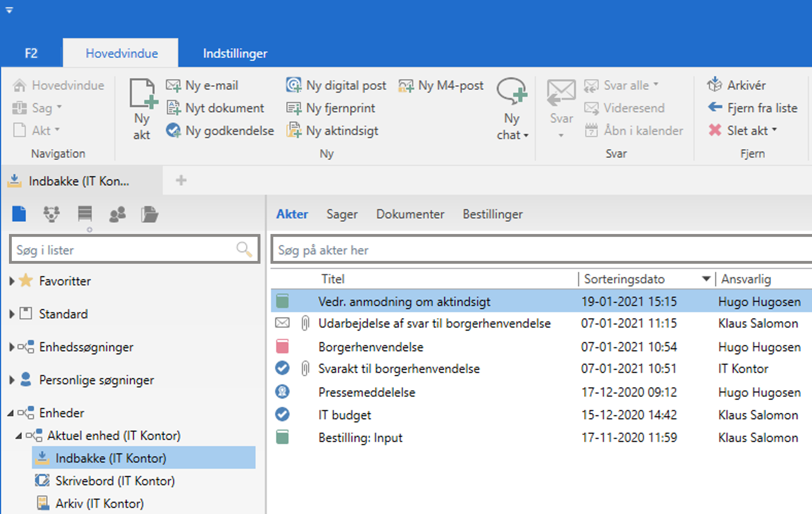Select the participants (two persons) icon in the sidebar
This screenshot has width=812, height=514.
(x=117, y=214)
